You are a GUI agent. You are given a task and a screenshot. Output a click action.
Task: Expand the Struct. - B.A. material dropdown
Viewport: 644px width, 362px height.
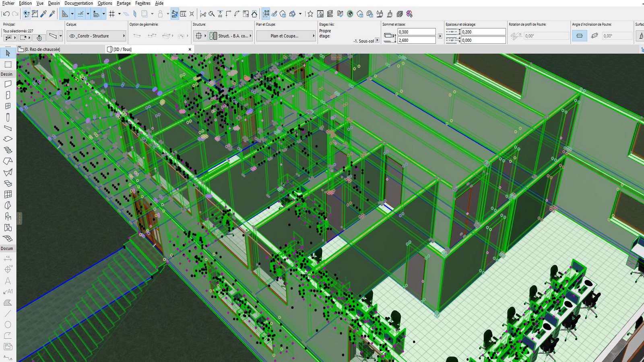click(230, 36)
